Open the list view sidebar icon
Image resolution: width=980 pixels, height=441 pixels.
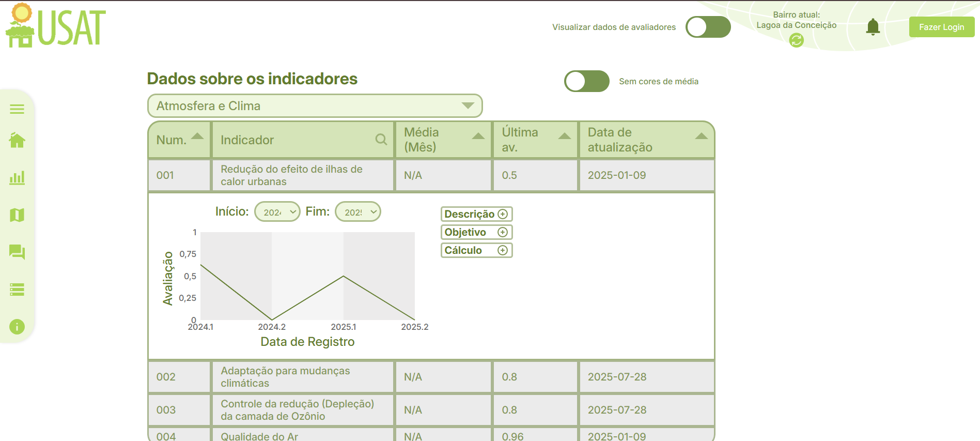(x=17, y=290)
